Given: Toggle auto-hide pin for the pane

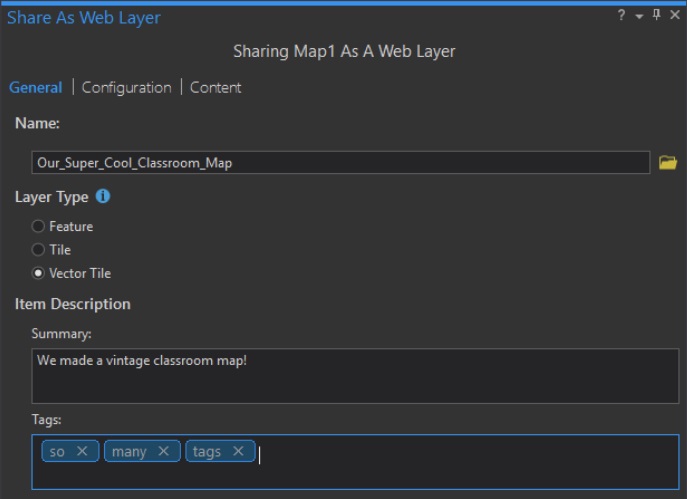Looking at the screenshot, I should (x=656, y=16).
